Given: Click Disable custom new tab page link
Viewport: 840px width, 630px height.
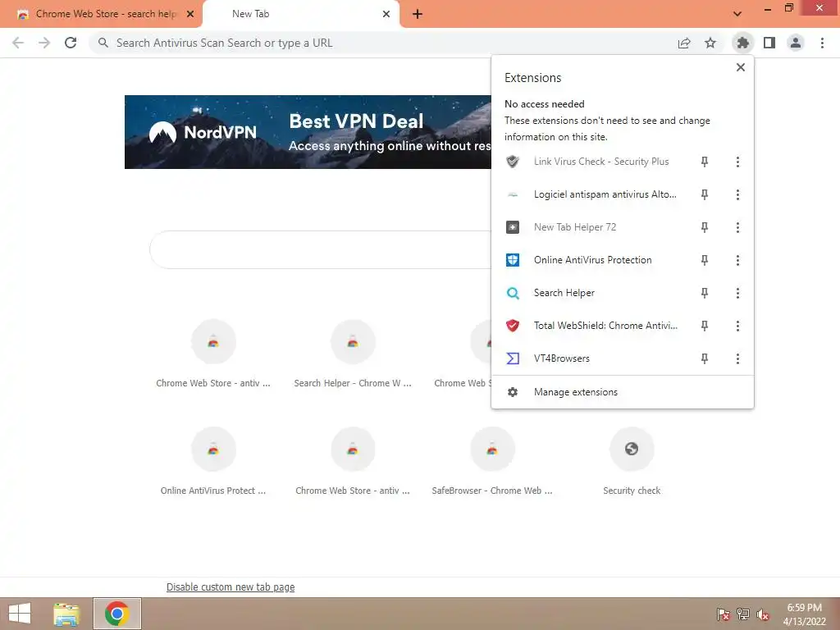Looking at the screenshot, I should tap(231, 587).
